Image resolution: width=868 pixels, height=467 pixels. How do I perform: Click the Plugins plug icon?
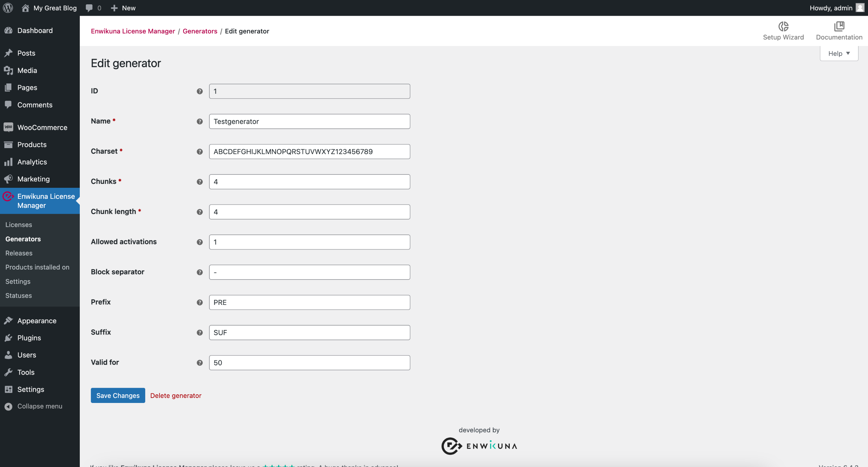tap(8, 338)
